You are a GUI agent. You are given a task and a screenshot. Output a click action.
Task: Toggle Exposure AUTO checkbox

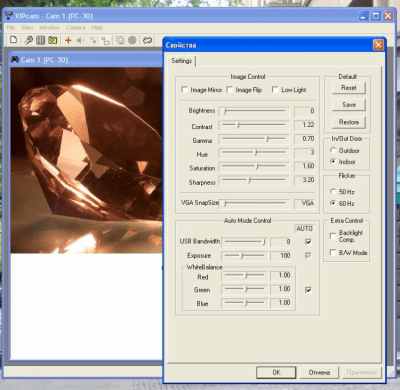[308, 255]
